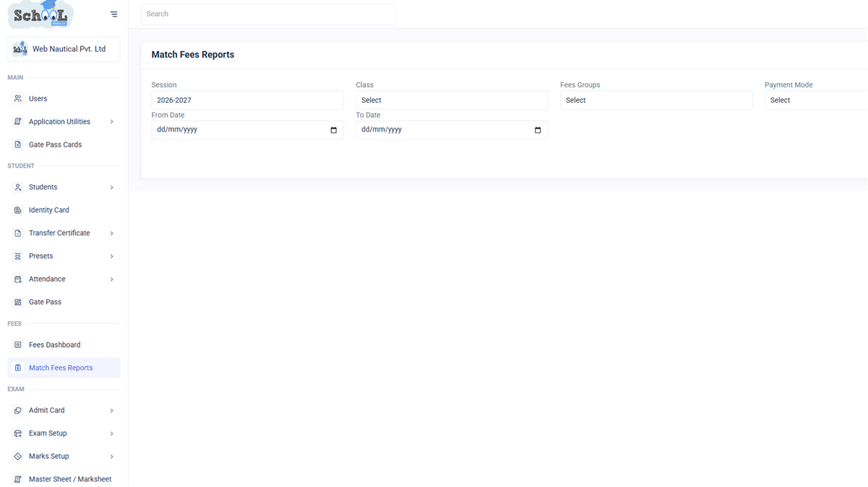This screenshot has height=487, width=868.
Task: Expand the Transfer Certificate chevron
Action: pyautogui.click(x=112, y=233)
